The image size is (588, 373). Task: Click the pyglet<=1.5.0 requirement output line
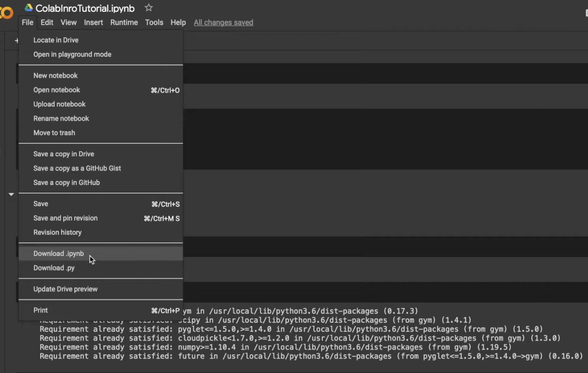tap(291, 329)
